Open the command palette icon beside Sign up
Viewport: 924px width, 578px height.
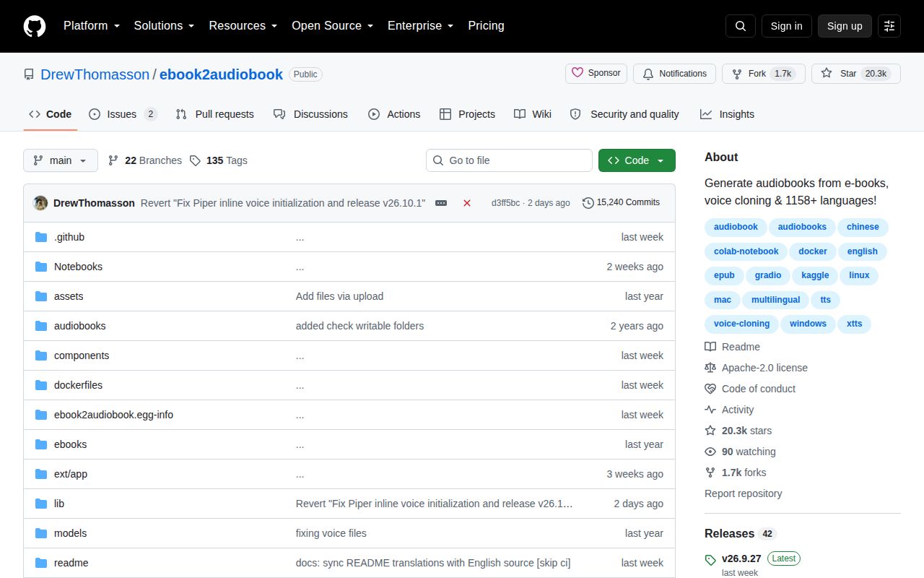[x=889, y=26]
